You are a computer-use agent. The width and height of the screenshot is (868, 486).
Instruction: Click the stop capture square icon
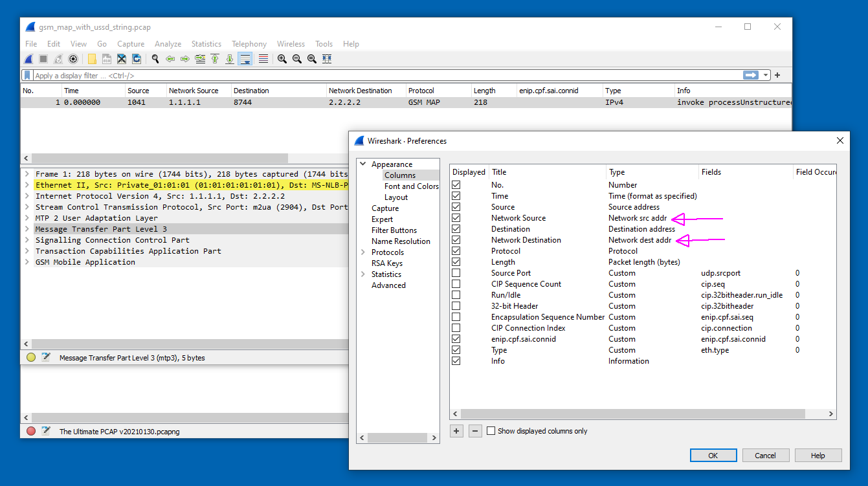tap(43, 59)
